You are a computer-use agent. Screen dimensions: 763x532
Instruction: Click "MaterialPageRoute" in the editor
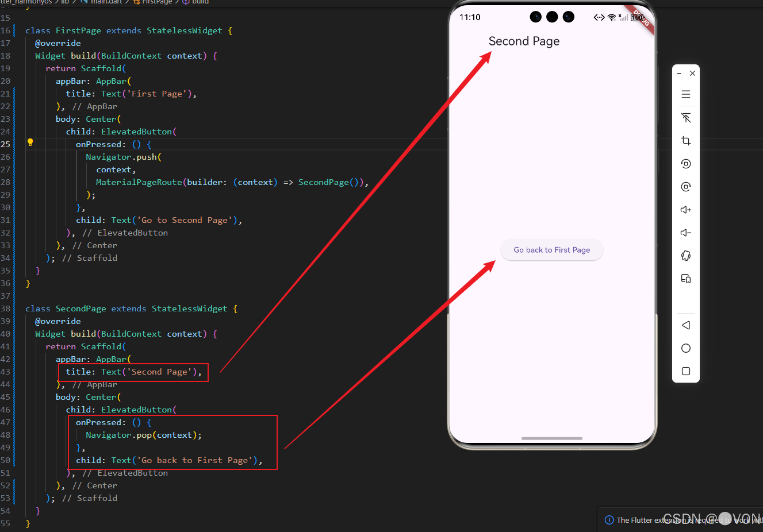pos(139,182)
